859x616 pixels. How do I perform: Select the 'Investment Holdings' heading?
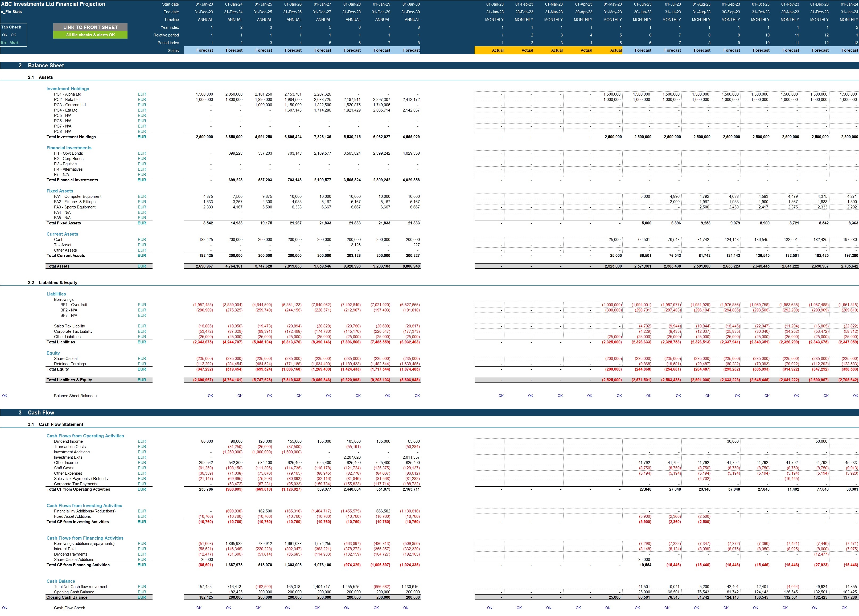pos(68,89)
